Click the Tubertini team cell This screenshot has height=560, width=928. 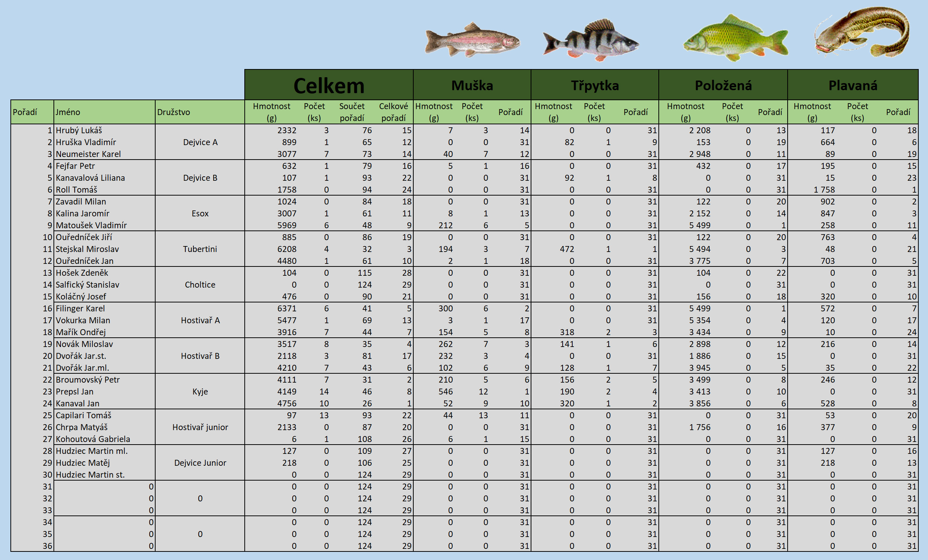pos(200,249)
